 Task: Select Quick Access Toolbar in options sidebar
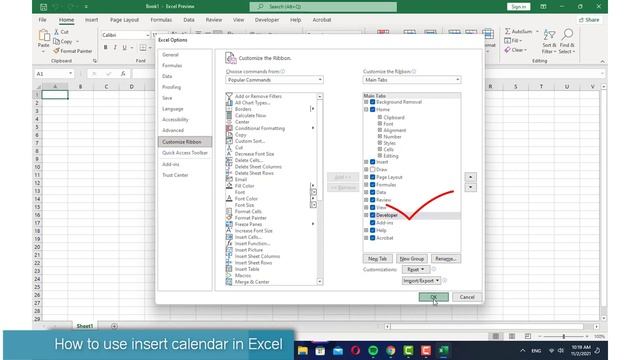pyautogui.click(x=185, y=153)
